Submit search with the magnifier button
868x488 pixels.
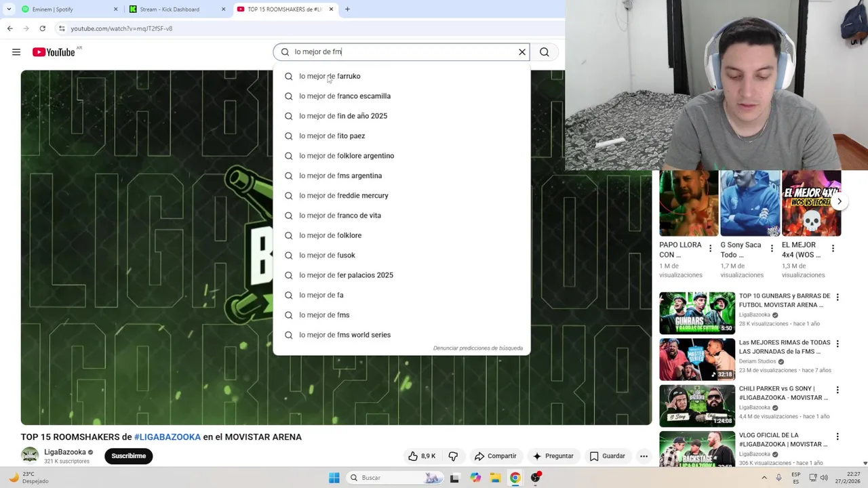(545, 52)
